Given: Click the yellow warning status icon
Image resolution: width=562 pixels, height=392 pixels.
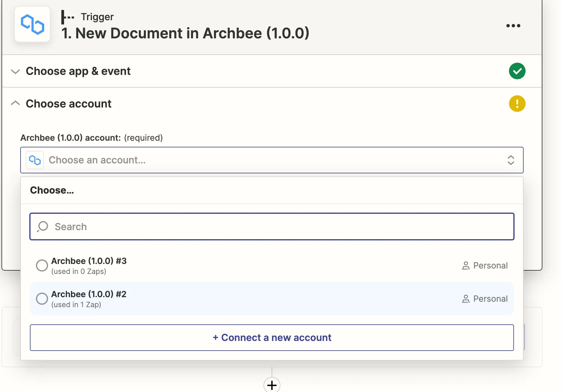Looking at the screenshot, I should [x=517, y=104].
